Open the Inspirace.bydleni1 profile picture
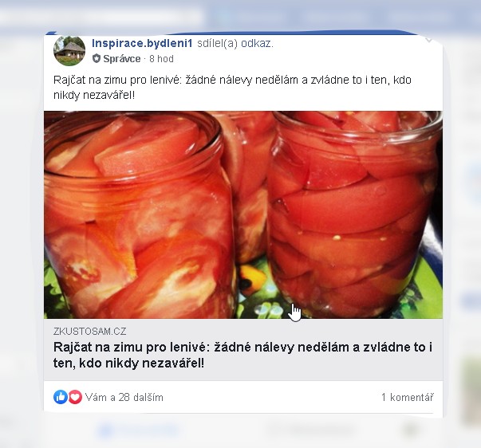The width and height of the screenshot is (481, 448). pyautogui.click(x=69, y=50)
